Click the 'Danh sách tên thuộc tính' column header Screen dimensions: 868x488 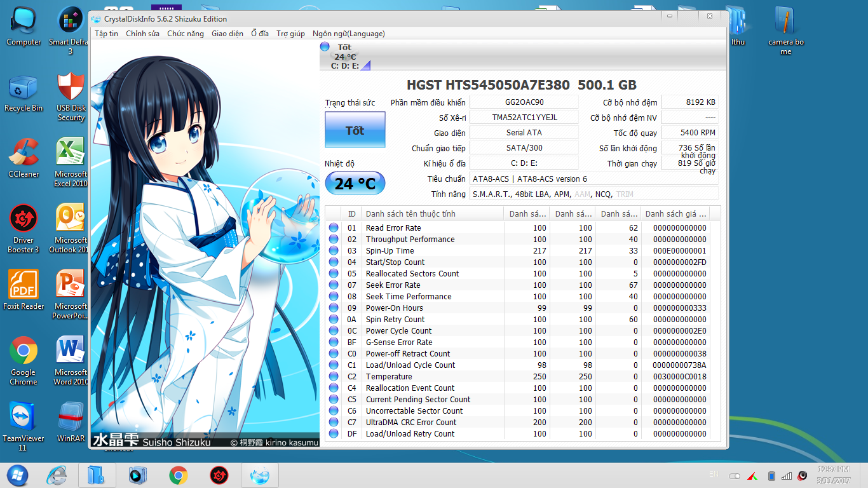[432, 213]
